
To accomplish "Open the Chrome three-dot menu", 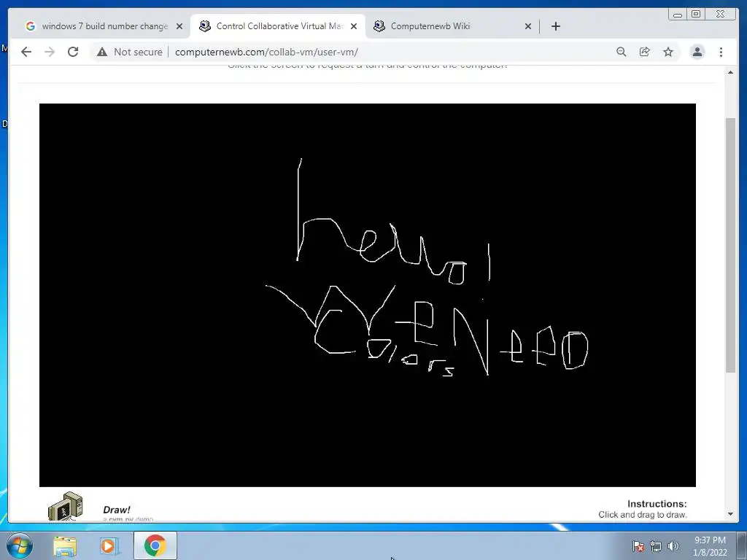I will point(721,52).
